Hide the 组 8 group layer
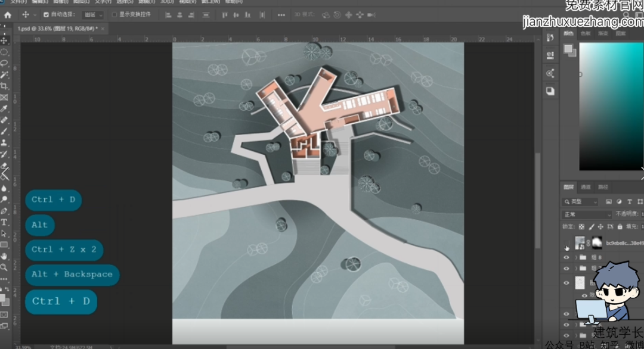The height and width of the screenshot is (349, 644). point(566,257)
